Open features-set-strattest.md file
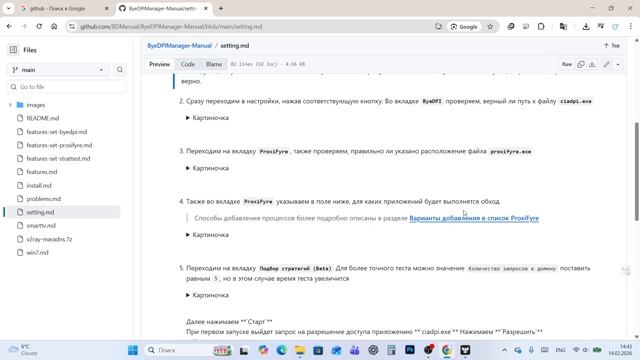The image size is (640, 360). tap(58, 158)
